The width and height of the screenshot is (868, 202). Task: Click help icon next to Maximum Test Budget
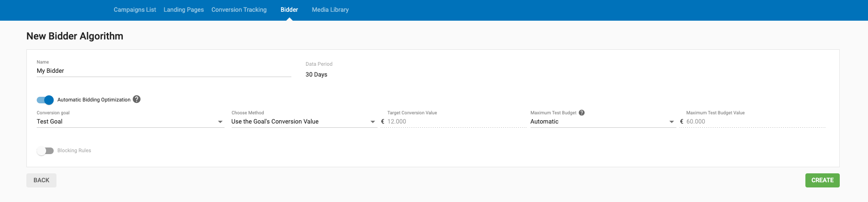pyautogui.click(x=582, y=113)
